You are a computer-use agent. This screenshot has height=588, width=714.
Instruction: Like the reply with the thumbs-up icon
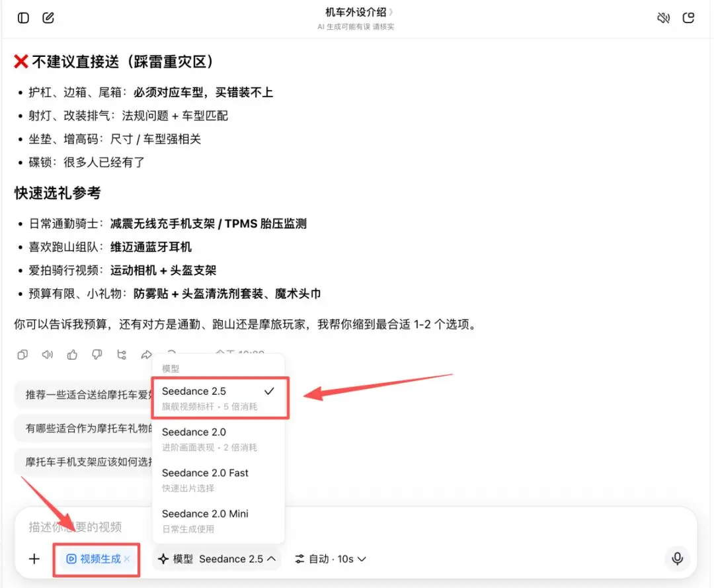coord(72,355)
